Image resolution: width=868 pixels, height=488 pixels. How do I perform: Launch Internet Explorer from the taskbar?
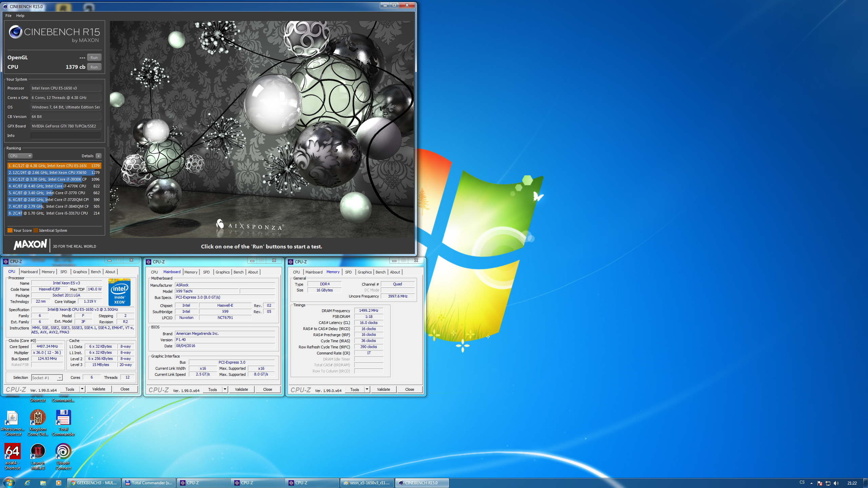tap(27, 483)
